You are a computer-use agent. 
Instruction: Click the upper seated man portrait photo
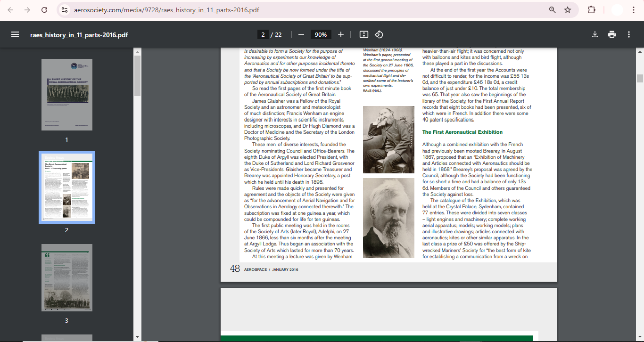click(x=388, y=140)
